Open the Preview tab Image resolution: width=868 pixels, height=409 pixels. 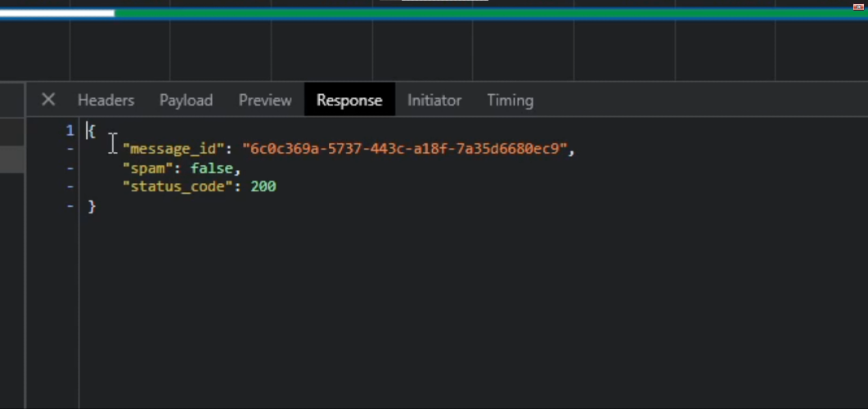(x=264, y=100)
